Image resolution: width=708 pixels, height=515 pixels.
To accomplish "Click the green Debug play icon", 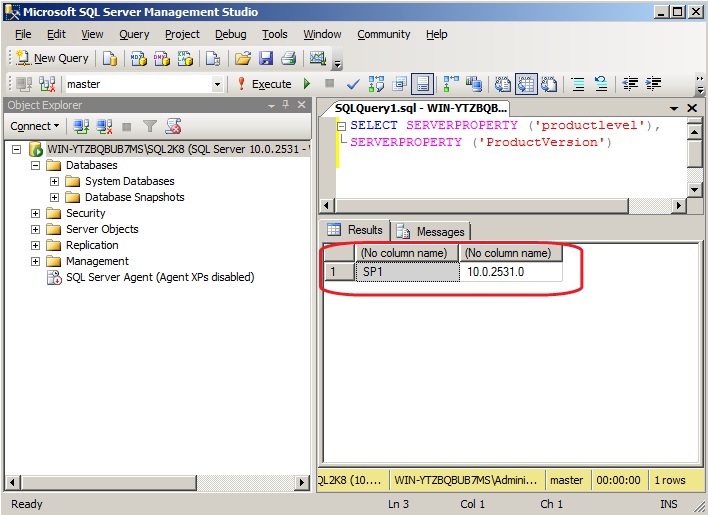I will click(x=307, y=84).
